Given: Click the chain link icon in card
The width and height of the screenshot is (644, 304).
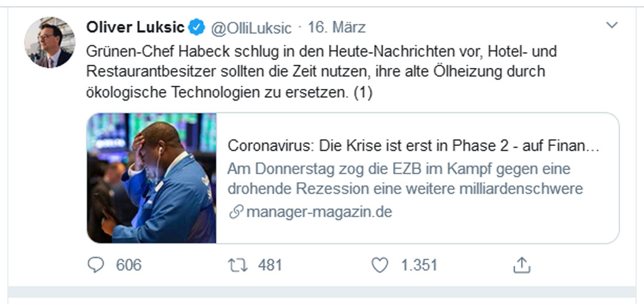Looking at the screenshot, I should point(236,213).
